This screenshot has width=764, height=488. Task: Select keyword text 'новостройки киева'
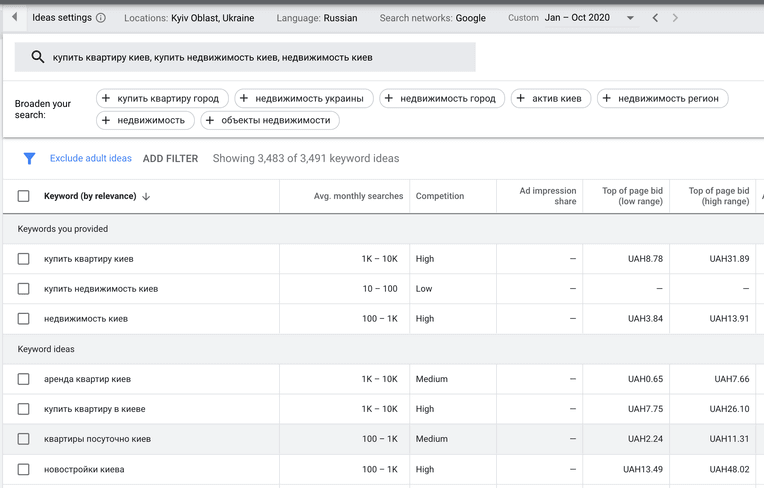(x=84, y=469)
